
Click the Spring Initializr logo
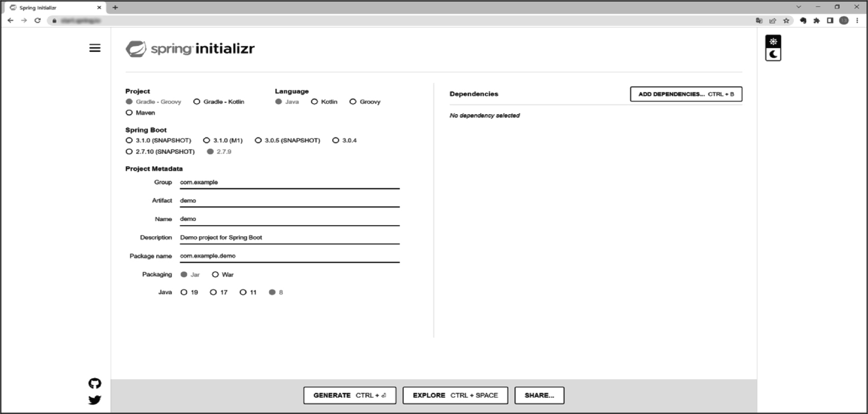[x=190, y=49]
